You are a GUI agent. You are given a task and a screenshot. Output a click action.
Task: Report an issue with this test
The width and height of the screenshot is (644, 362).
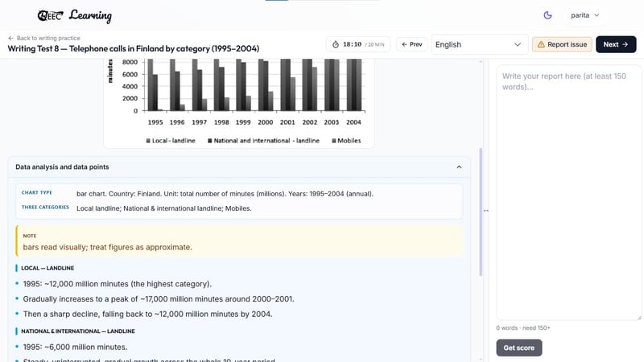[562, 44]
